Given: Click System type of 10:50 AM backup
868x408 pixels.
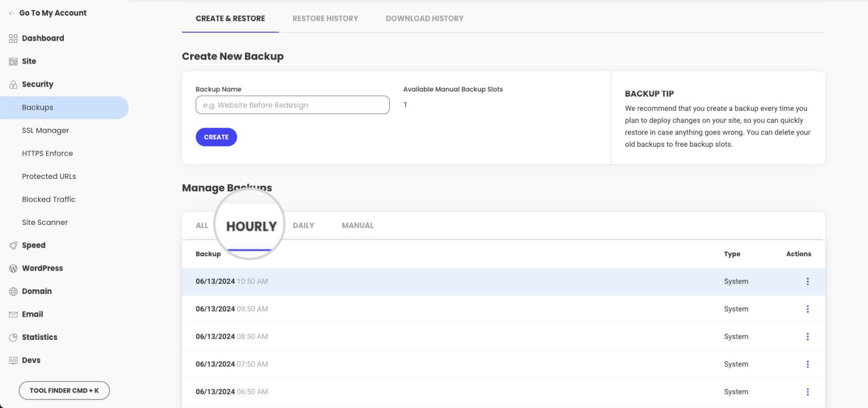Looking at the screenshot, I should pyautogui.click(x=736, y=281).
